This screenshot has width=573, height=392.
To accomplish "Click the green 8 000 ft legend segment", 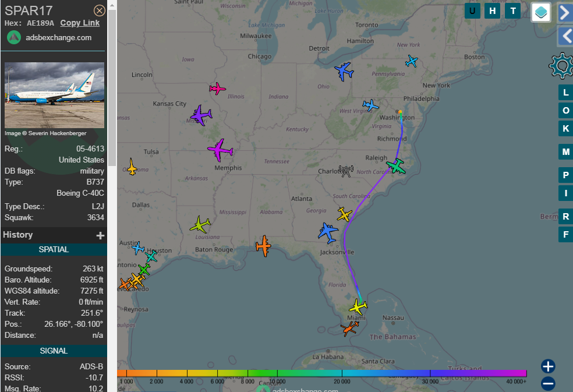I will point(247,373).
